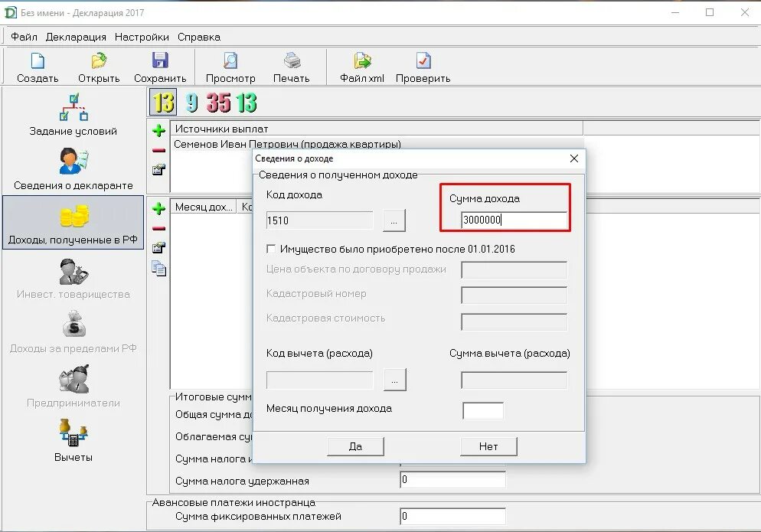Open Задание условий section
761x532 pixels.
pos(73,115)
